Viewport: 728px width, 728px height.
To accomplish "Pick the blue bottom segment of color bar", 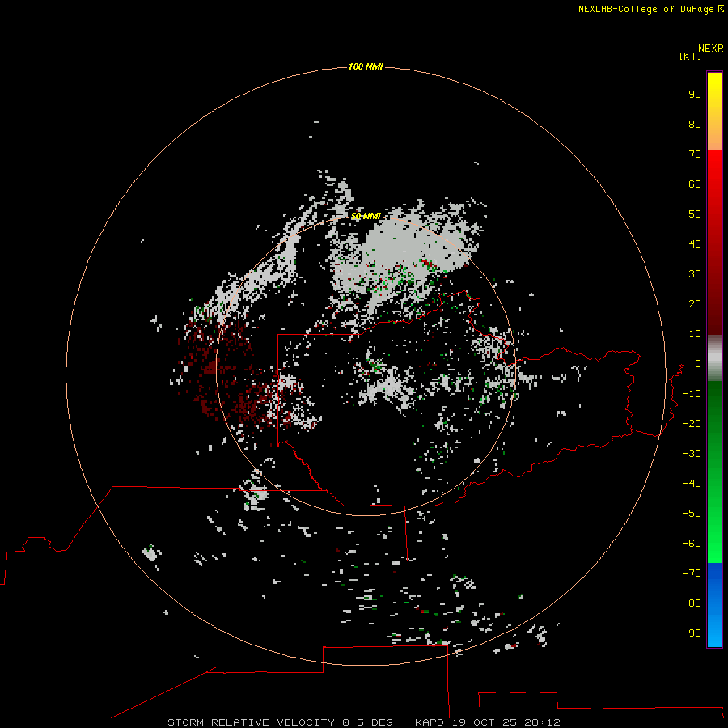I will pyautogui.click(x=714, y=605).
